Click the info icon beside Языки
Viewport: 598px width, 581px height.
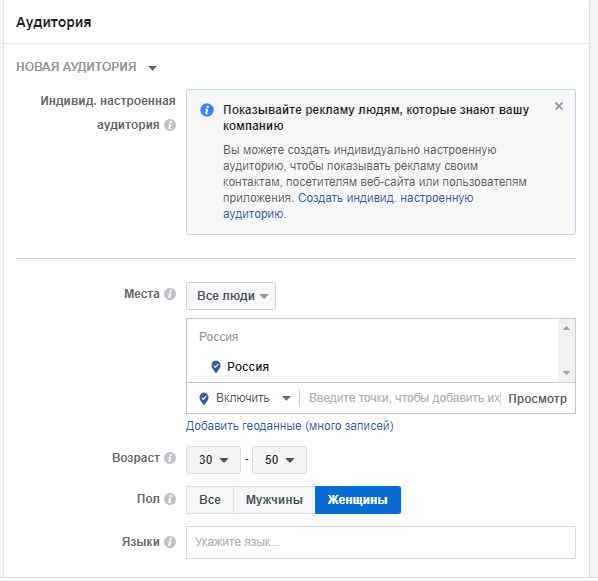pyautogui.click(x=170, y=542)
